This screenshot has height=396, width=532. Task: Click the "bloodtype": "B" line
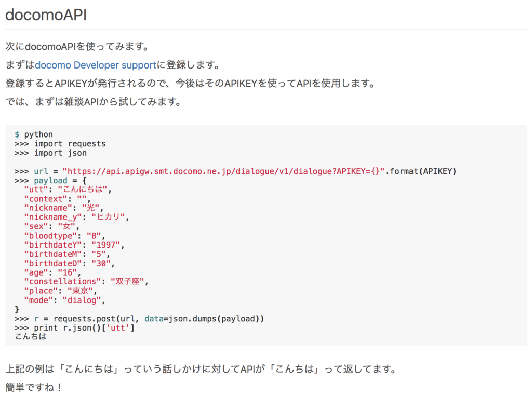coord(64,236)
